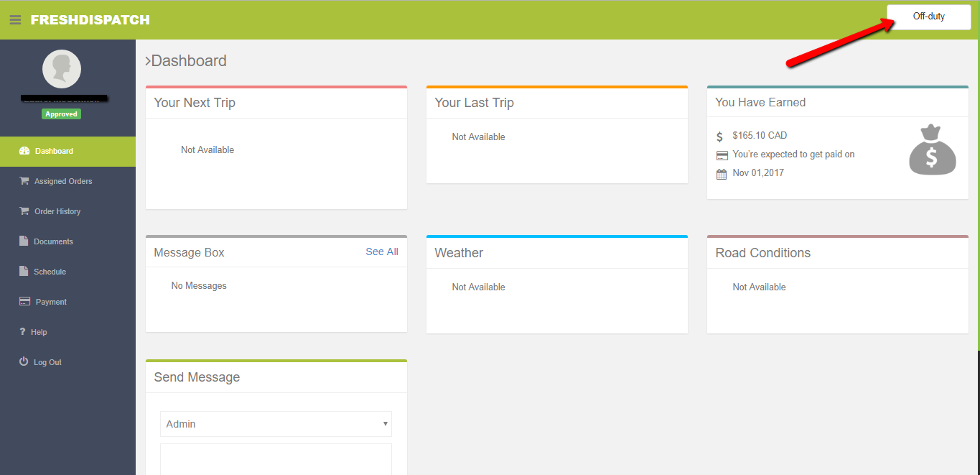Click the Weather card heading
Screen dimensions: 980x475
coord(459,253)
